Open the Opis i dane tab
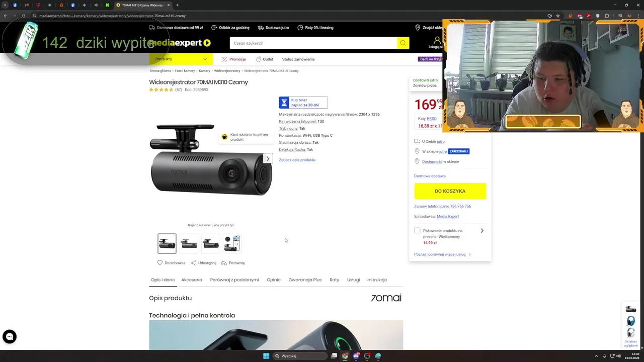Screen dimensions: 644x362 tap(163, 280)
